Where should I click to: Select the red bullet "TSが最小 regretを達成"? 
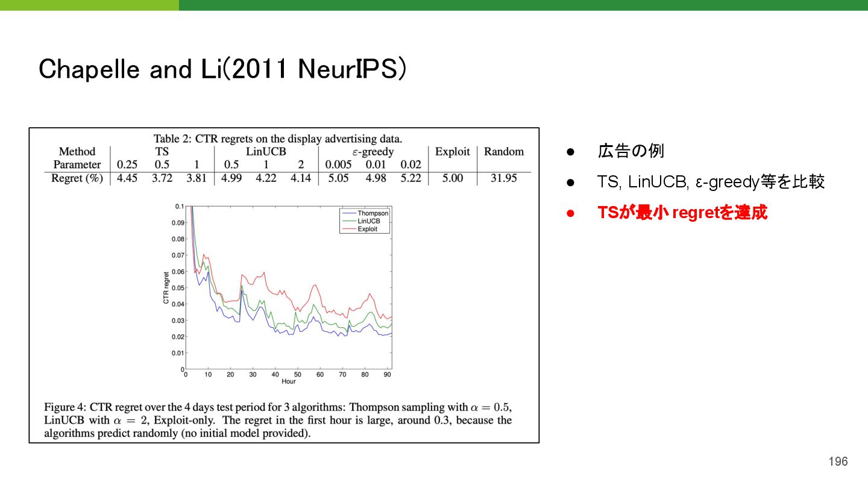pyautogui.click(x=682, y=213)
